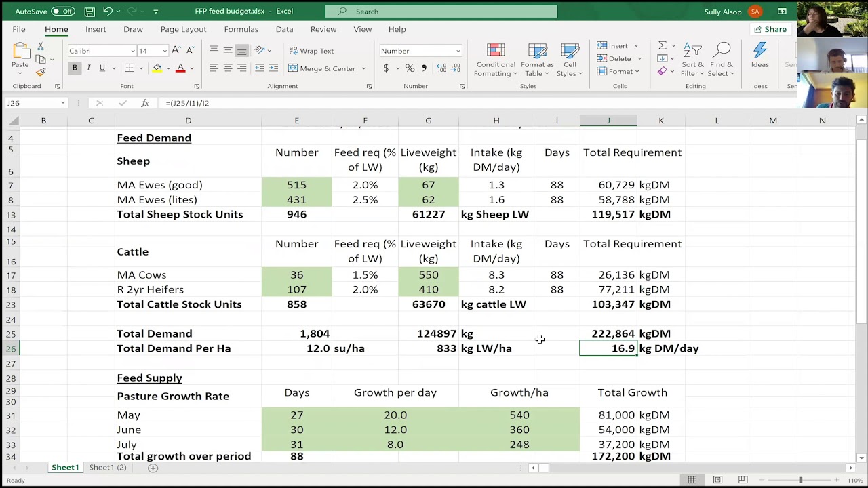Open the Calibri font name dropdown
The height and width of the screenshot is (488, 868).
pos(133,51)
